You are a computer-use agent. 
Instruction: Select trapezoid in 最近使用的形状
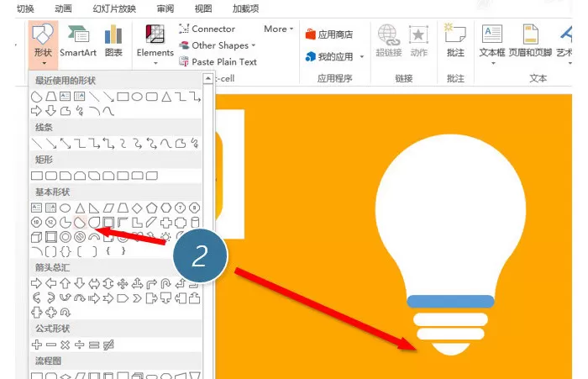pos(51,97)
